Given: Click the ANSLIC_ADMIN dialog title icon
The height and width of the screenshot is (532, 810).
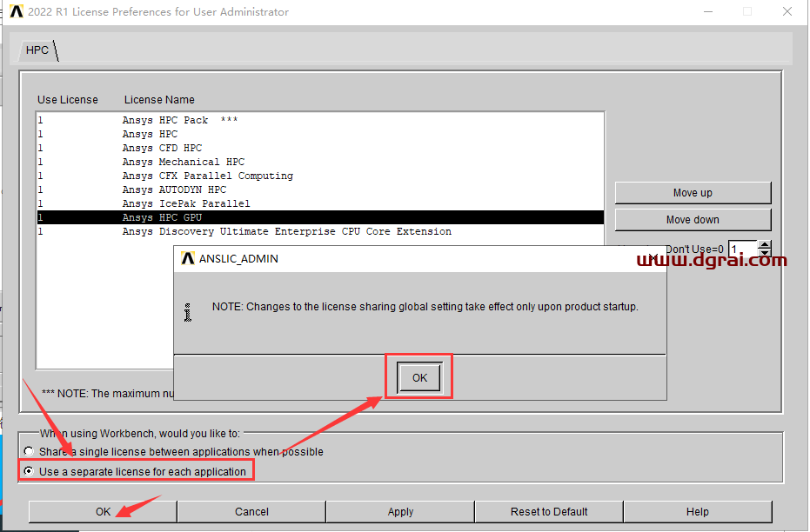Looking at the screenshot, I should 188,258.
